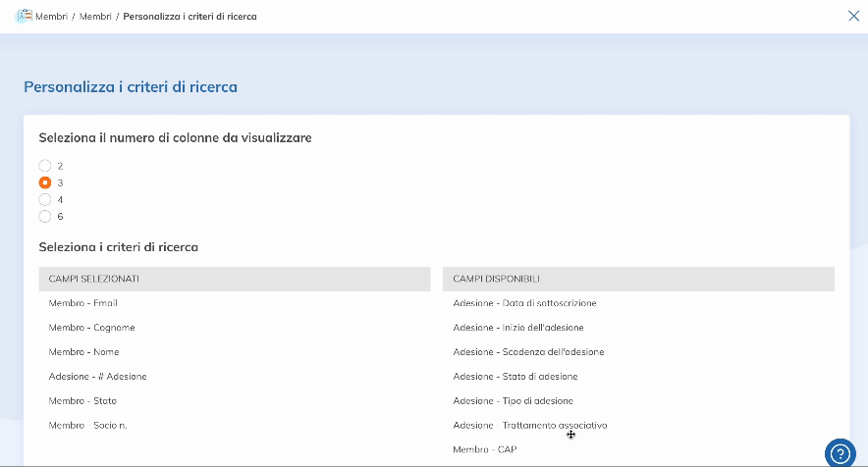Pick the 6 columns radio option
868x467 pixels.
point(45,216)
